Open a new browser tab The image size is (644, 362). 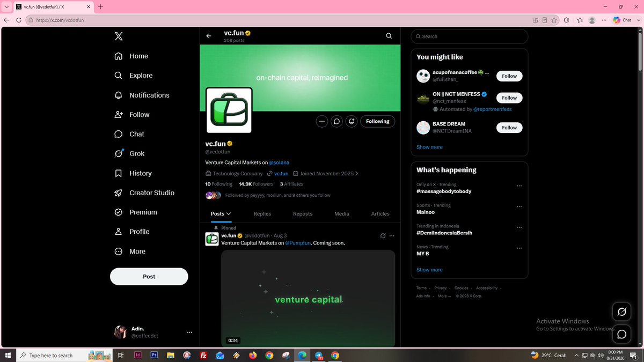pyautogui.click(x=100, y=6)
